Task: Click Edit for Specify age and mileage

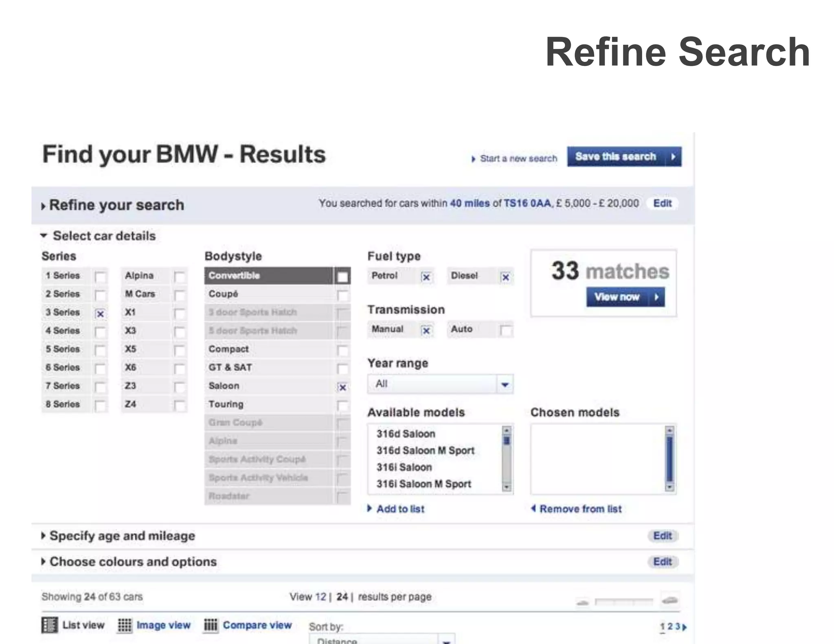Action: [662, 536]
